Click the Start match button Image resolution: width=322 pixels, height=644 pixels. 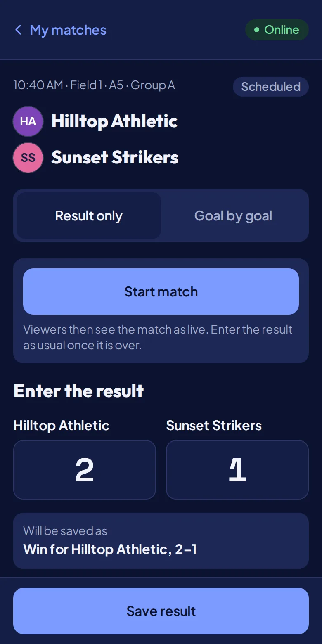161,291
